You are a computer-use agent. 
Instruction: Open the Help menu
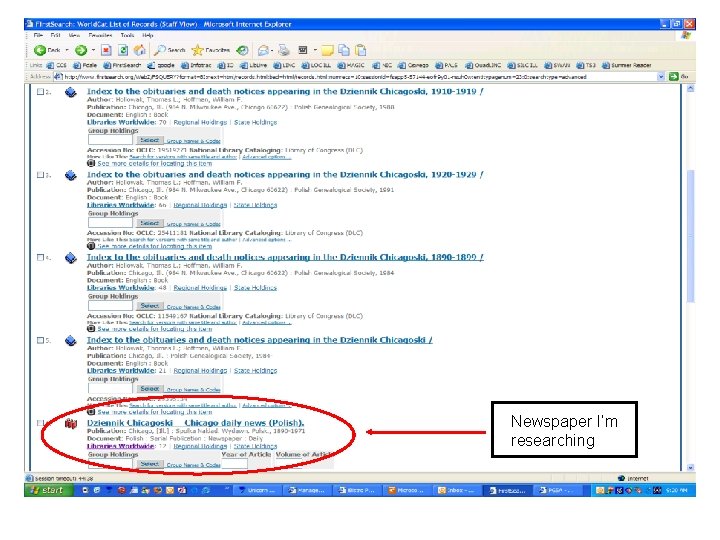coord(147,35)
